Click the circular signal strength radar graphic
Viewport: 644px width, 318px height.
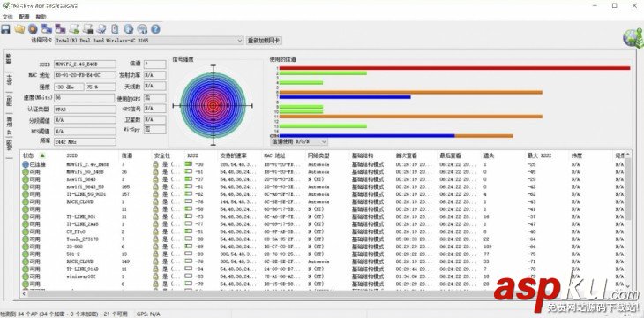click(x=213, y=105)
